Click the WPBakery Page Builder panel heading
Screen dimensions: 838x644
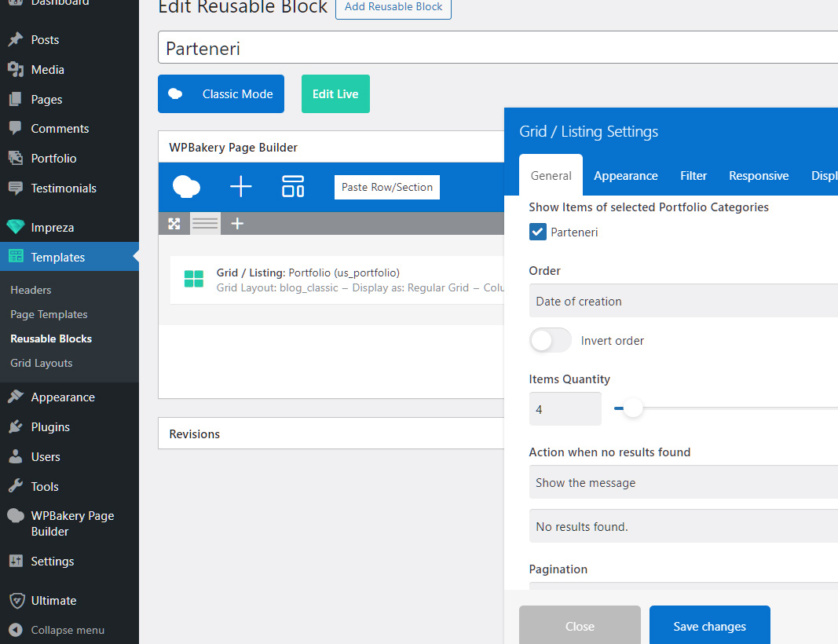pos(233,148)
